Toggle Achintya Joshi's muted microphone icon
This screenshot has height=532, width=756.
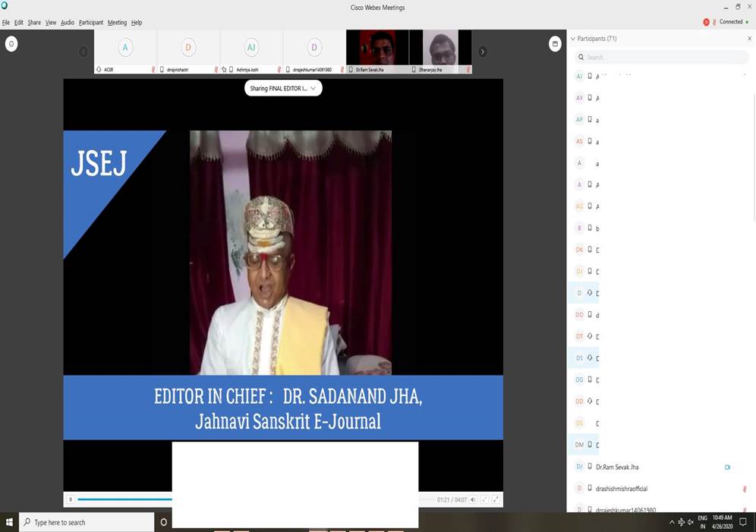pos(279,69)
